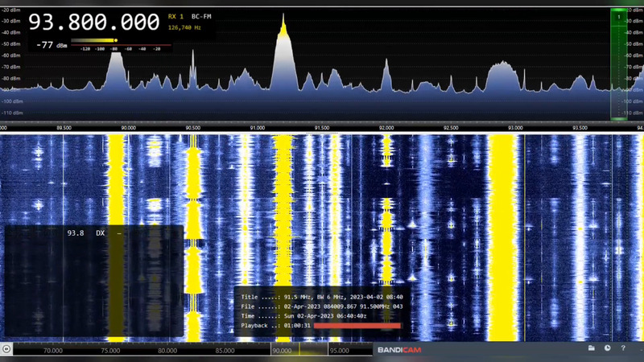Click the -20 dBm label on left scale
This screenshot has height=362, width=644.
pos(10,10)
